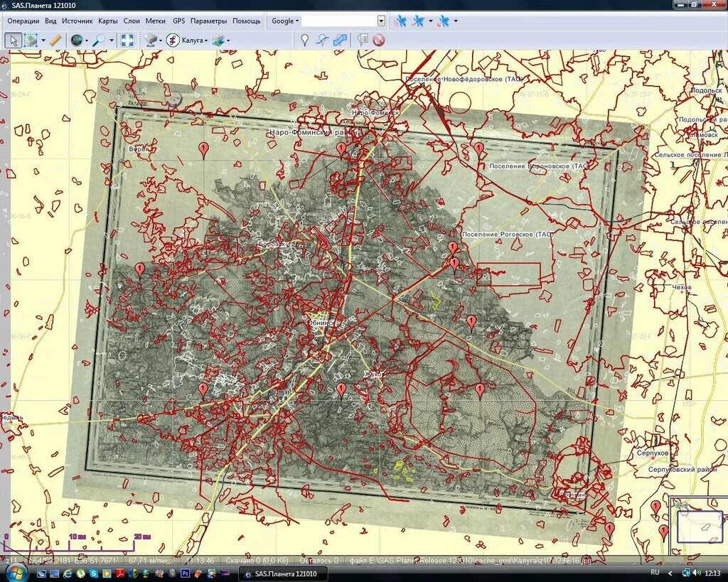Click the Наро-Фоминский район label
728x582 pixels.
(x=314, y=132)
